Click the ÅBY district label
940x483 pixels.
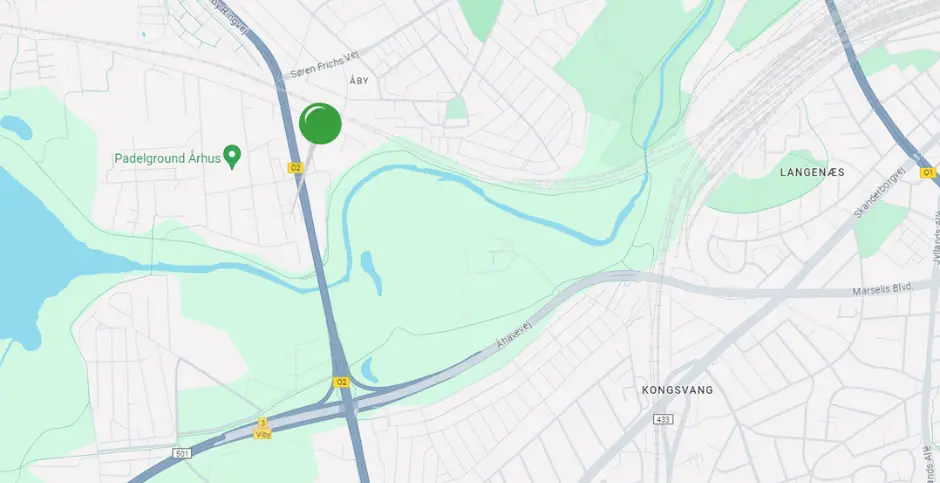click(358, 80)
